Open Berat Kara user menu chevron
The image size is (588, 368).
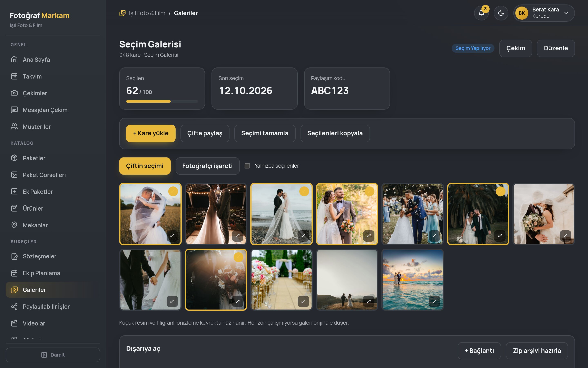pyautogui.click(x=566, y=13)
